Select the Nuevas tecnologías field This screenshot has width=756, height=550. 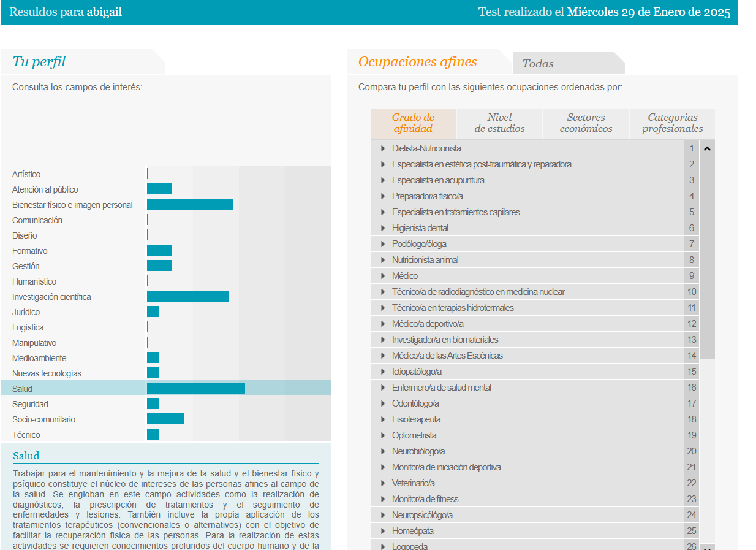point(47,373)
